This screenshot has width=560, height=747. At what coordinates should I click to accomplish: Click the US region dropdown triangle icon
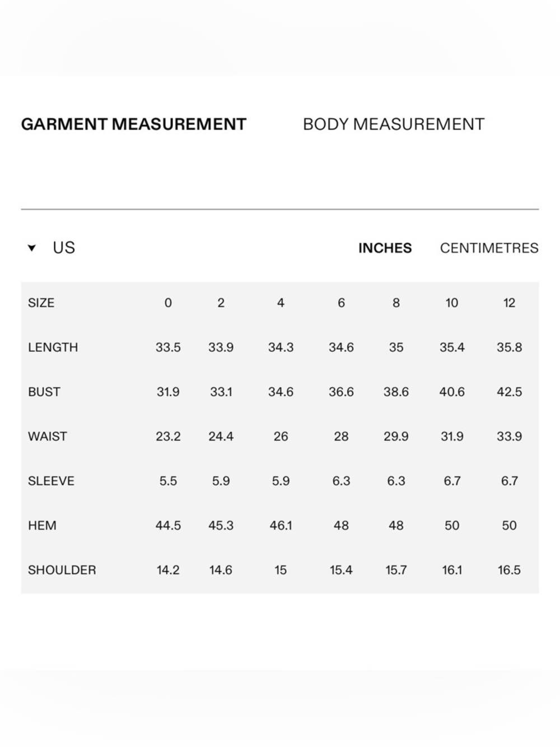coord(32,248)
